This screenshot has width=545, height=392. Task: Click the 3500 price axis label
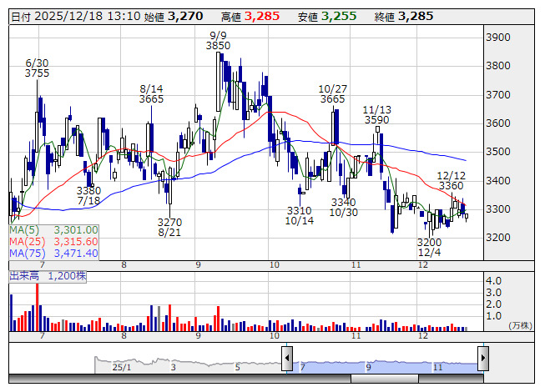pos(497,152)
